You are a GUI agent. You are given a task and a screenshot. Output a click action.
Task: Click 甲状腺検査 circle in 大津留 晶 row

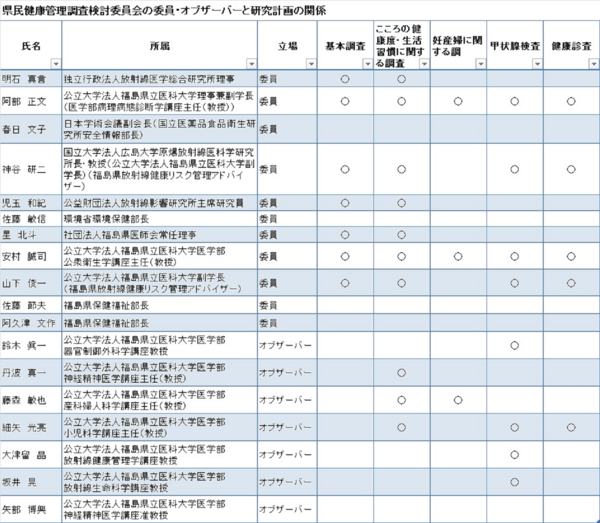coord(514,455)
